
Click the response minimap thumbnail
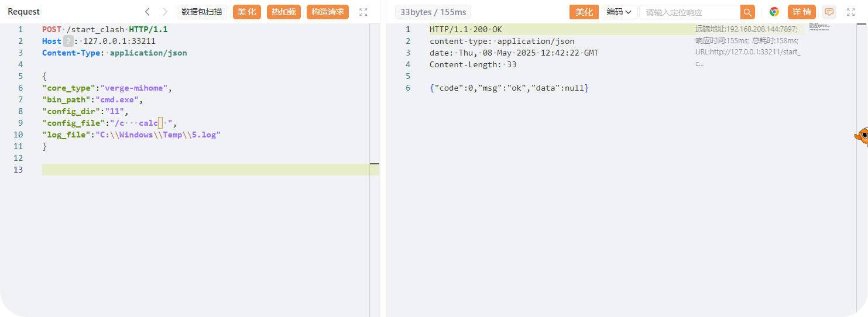[819, 27]
